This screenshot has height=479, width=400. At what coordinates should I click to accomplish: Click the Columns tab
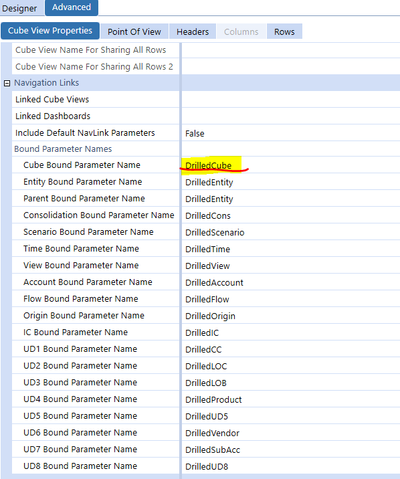coord(241,32)
